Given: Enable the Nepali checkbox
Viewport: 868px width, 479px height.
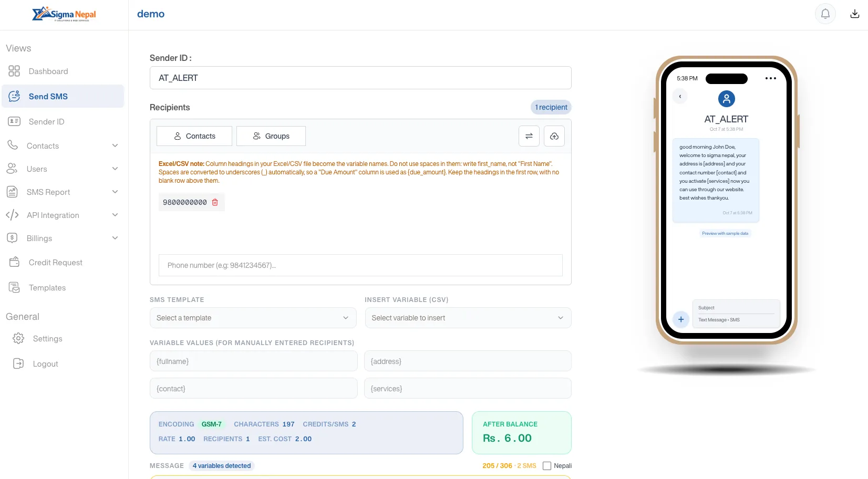Looking at the screenshot, I should click(x=547, y=466).
